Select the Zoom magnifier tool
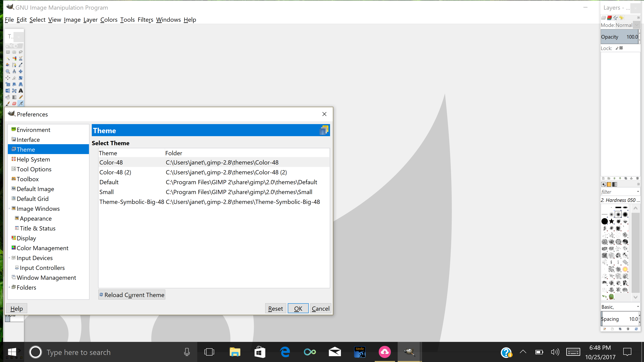The height and width of the screenshot is (362, 644). coord(8,71)
